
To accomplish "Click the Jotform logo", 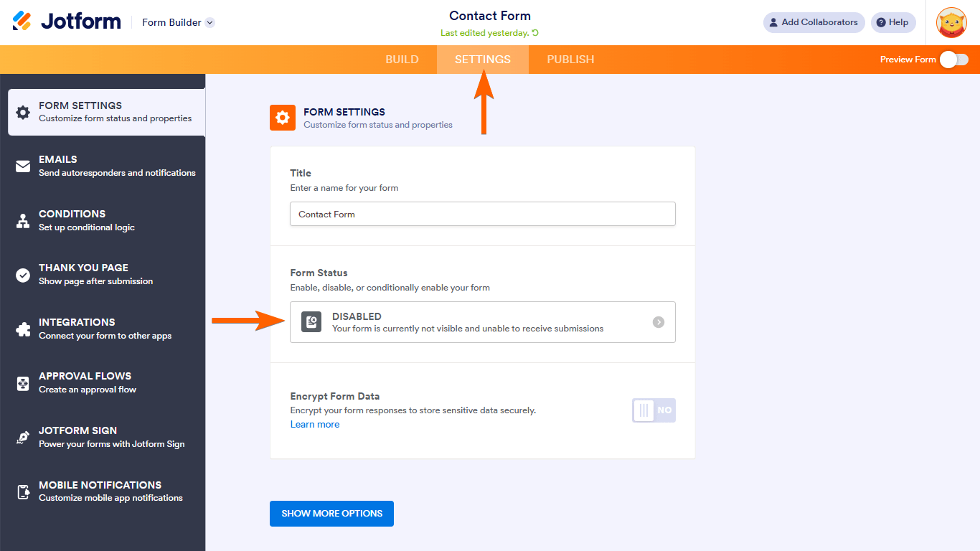I will (x=67, y=22).
